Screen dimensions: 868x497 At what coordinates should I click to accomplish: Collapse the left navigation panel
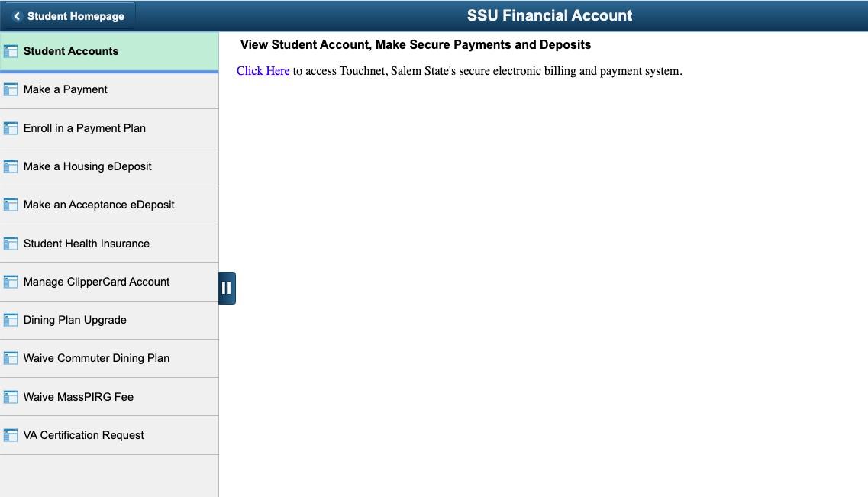(227, 288)
